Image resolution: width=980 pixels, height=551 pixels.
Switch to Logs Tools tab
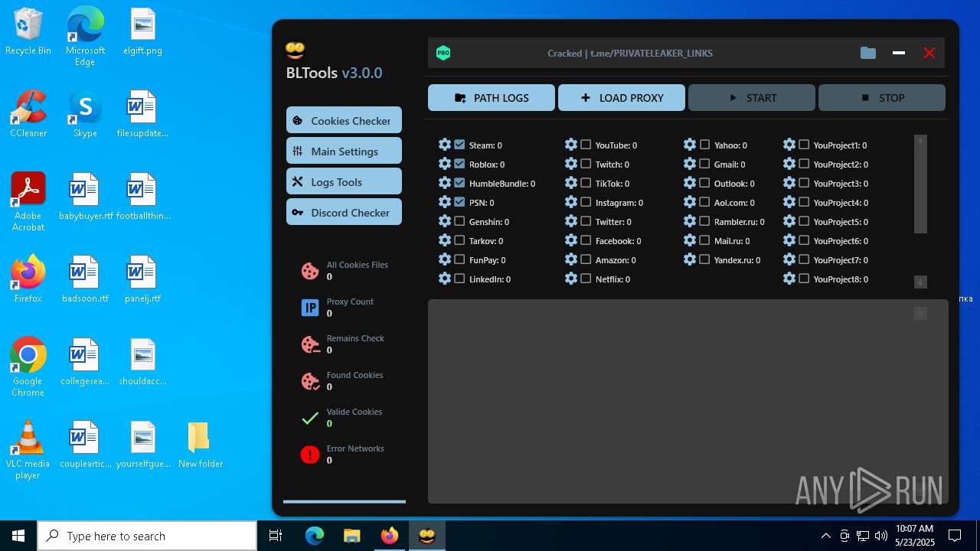click(344, 181)
